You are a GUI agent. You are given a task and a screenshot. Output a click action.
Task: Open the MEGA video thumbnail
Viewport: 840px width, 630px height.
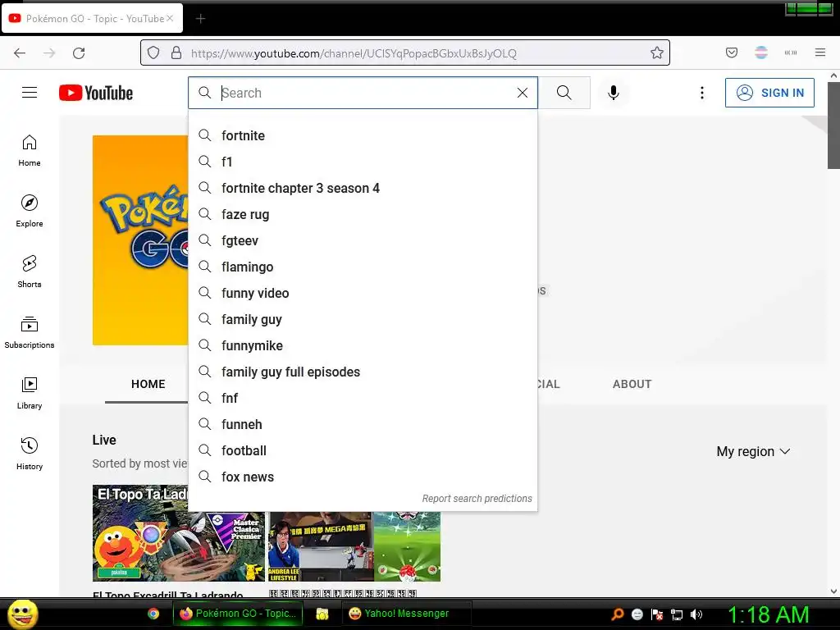pos(354,546)
